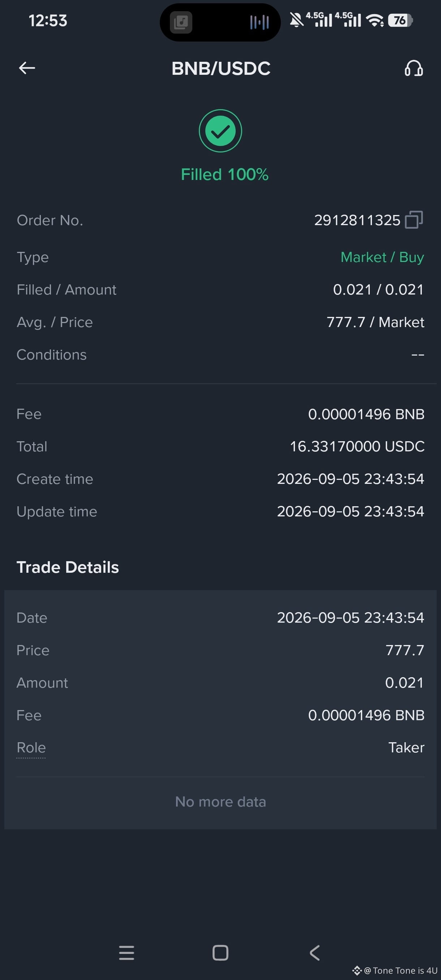Open customer support headset icon

414,69
